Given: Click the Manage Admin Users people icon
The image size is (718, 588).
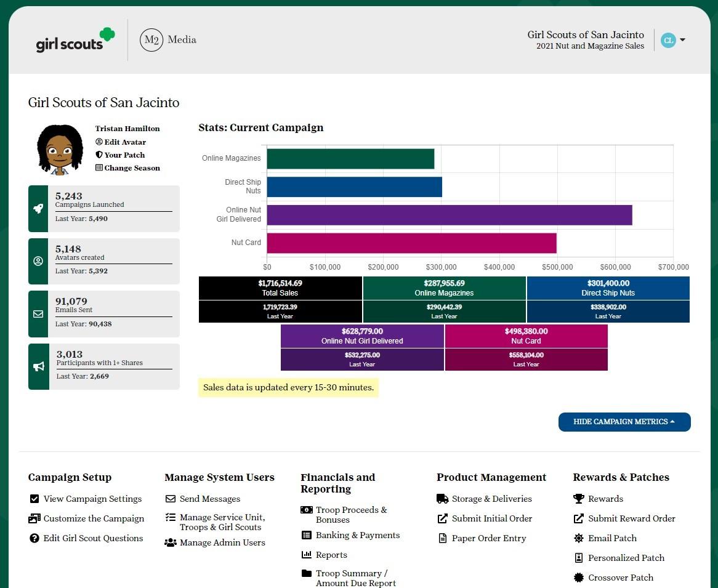Looking at the screenshot, I should (x=171, y=542).
